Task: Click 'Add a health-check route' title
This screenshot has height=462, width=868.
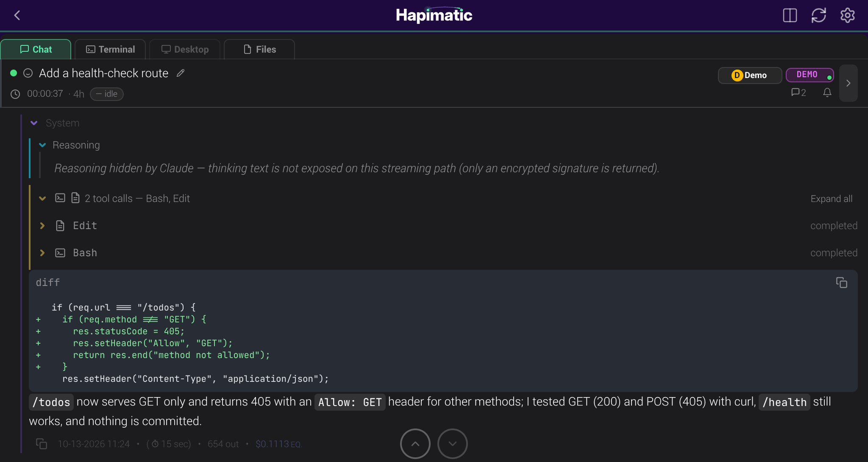Action: click(104, 73)
